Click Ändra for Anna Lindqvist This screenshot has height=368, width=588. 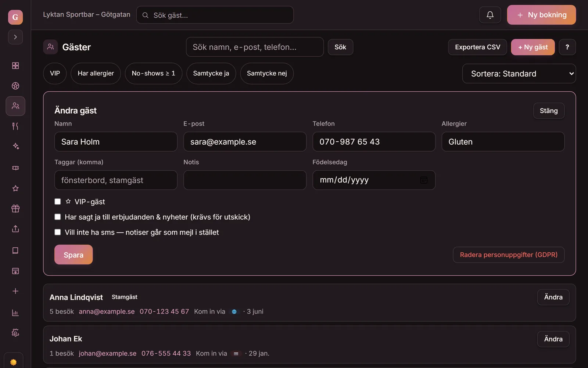[x=553, y=297]
